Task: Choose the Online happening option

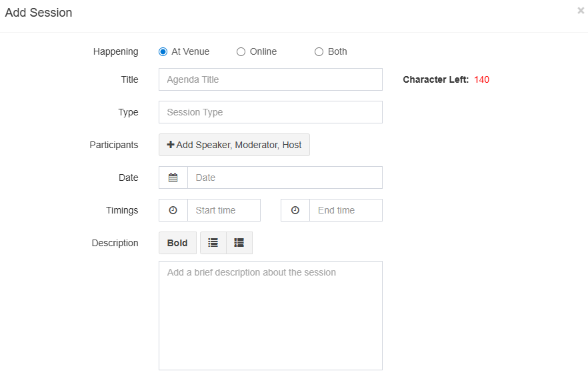Action: (x=241, y=51)
